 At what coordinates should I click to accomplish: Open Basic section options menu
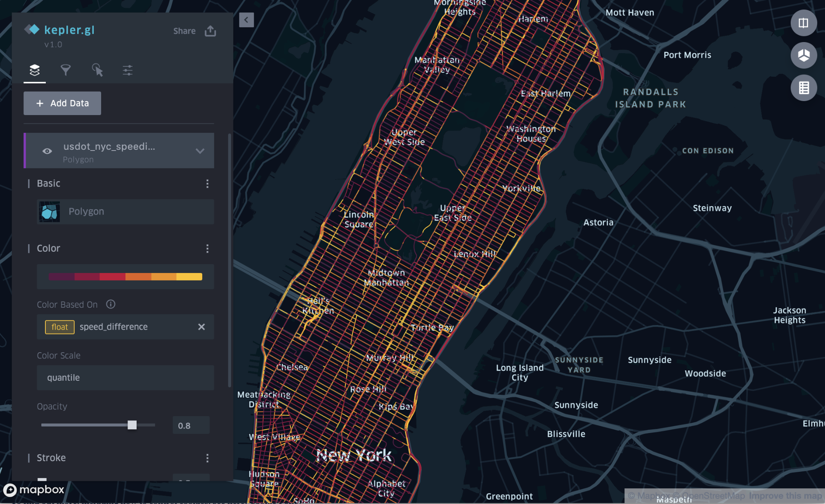207,184
